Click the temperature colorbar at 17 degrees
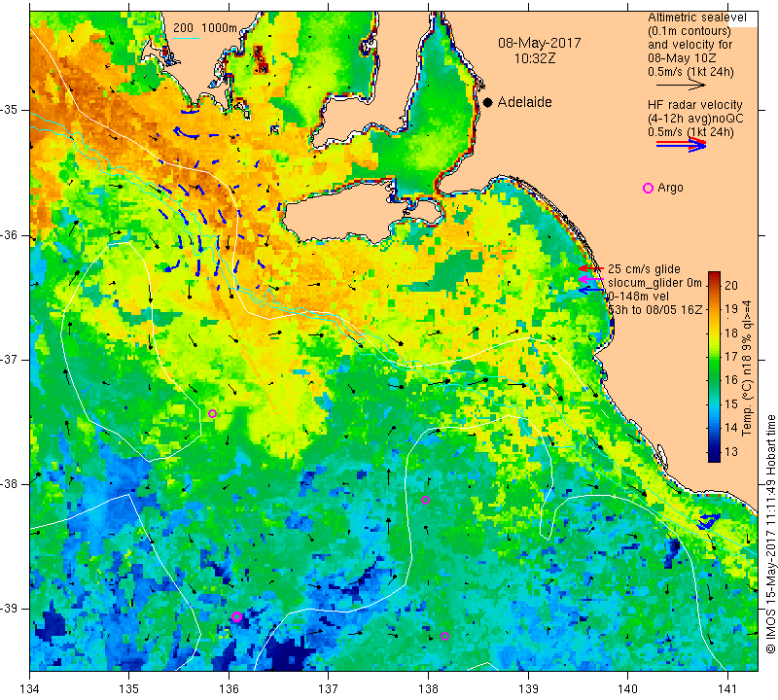The height and width of the screenshot is (700, 778). pyautogui.click(x=714, y=357)
